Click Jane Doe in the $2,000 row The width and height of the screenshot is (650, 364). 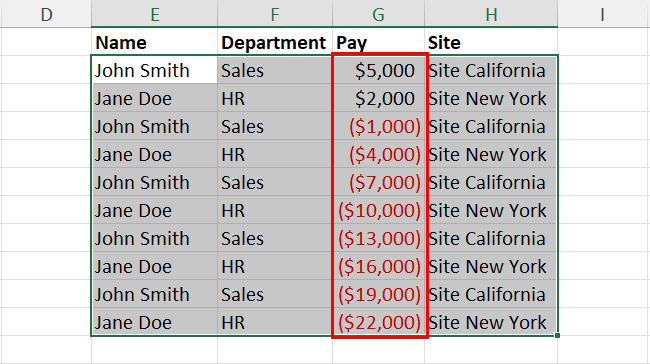point(154,98)
